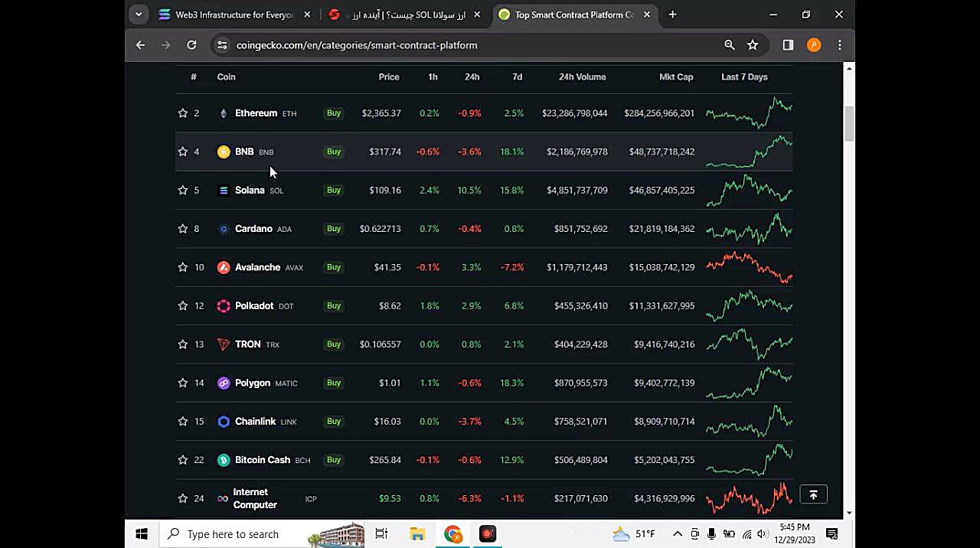Open File Explorer from the taskbar
Viewport: 980px width, 548px height.
click(417, 534)
